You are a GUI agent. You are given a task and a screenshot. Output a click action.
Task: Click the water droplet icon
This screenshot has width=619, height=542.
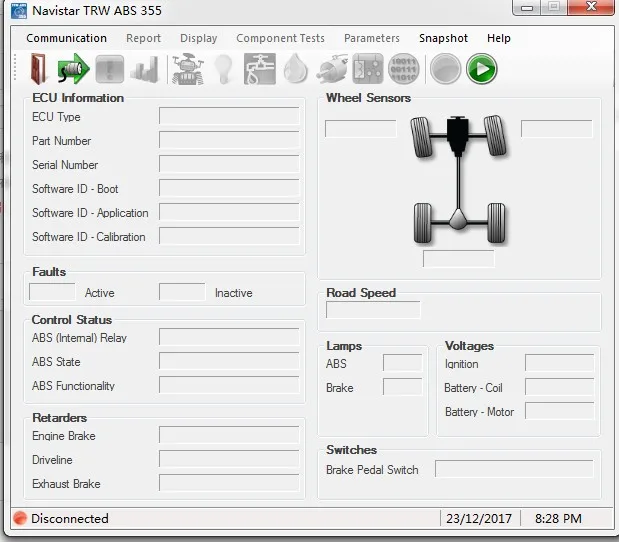tap(296, 69)
